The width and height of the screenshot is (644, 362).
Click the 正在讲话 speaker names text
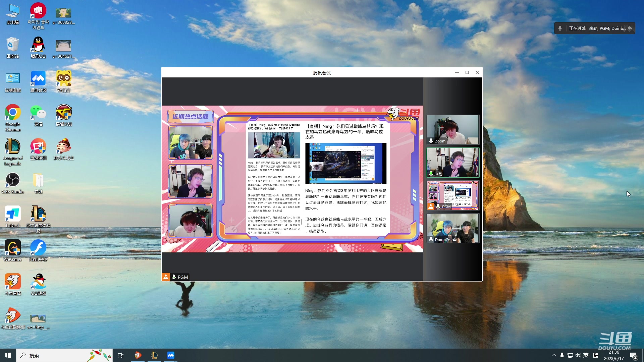pyautogui.click(x=597, y=28)
